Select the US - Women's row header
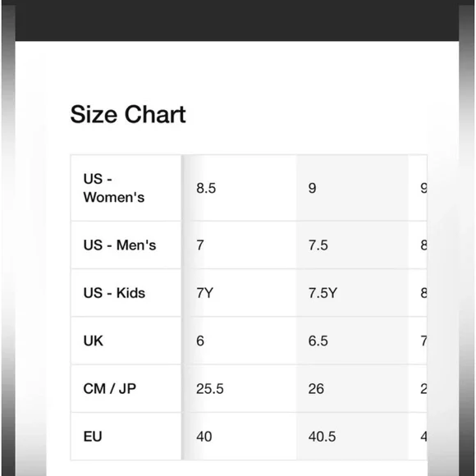Image resolution: width=476 pixels, height=476 pixels. [x=126, y=188]
